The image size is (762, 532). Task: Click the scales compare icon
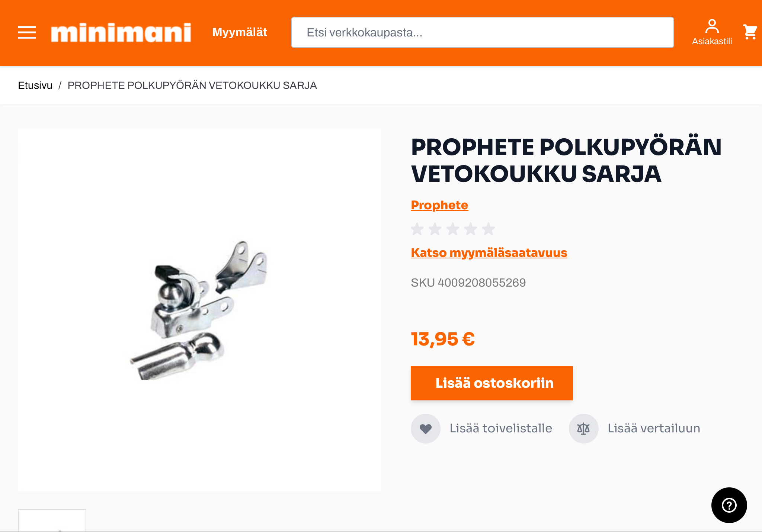click(583, 429)
